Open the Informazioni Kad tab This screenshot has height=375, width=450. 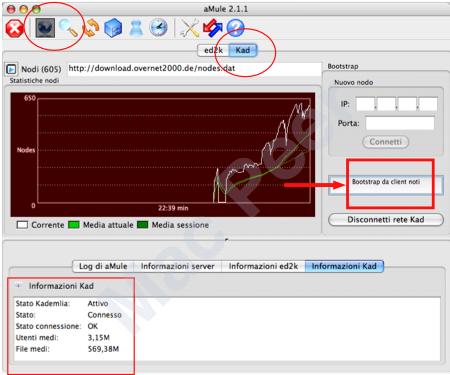(344, 266)
